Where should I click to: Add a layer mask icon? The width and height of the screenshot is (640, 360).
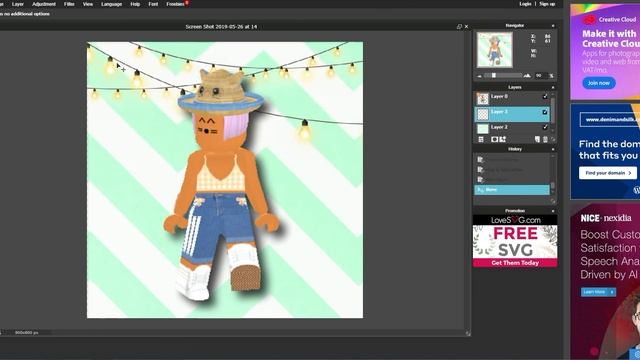(495, 139)
